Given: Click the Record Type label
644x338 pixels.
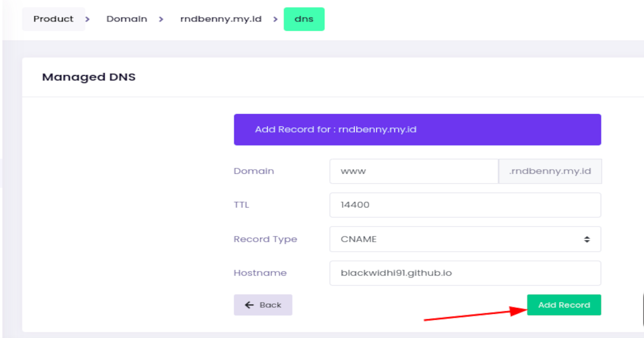Looking at the screenshot, I should click(265, 239).
